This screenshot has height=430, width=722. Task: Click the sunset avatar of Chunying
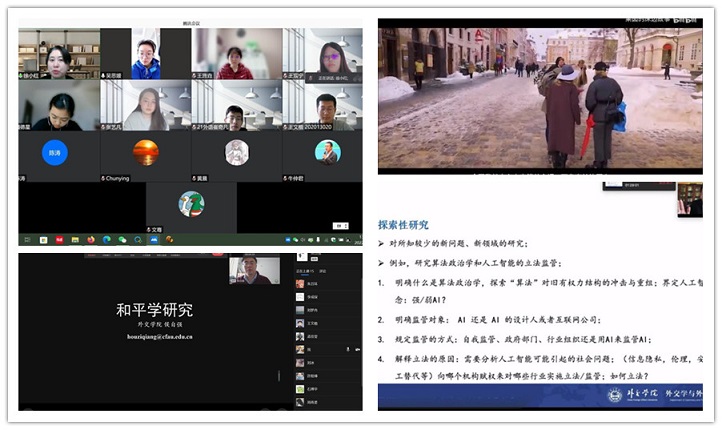(146, 152)
